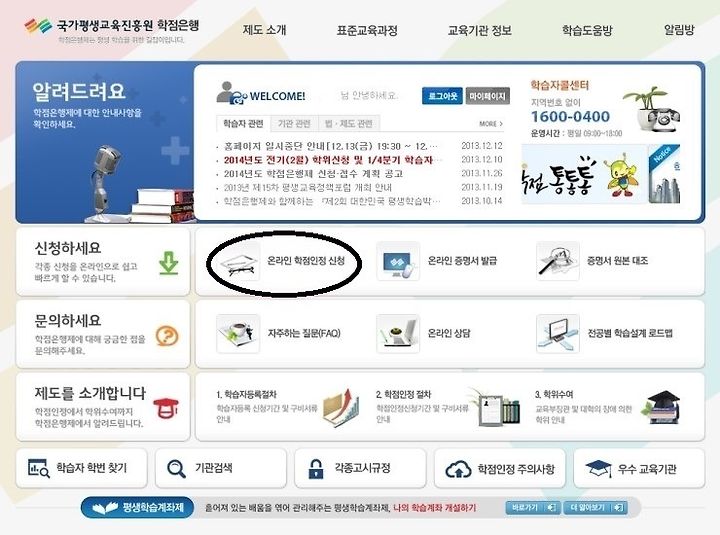Click the 온라인 상담 laptop icon

(398, 334)
